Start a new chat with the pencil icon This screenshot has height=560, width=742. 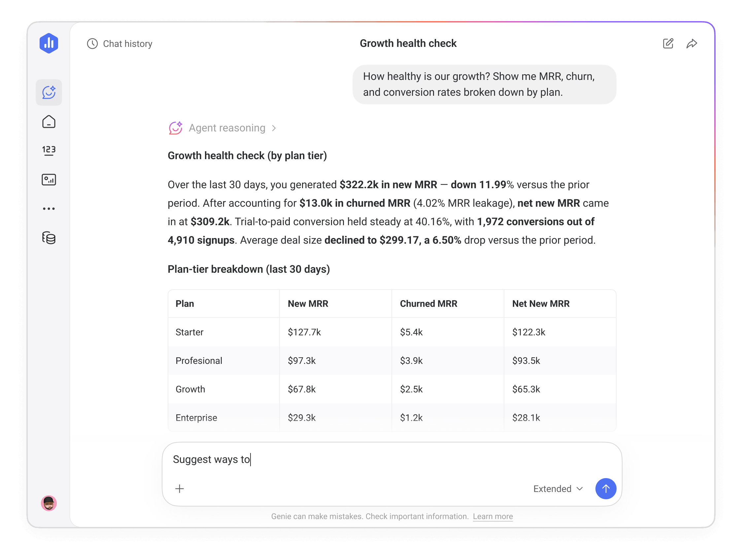pyautogui.click(x=668, y=43)
